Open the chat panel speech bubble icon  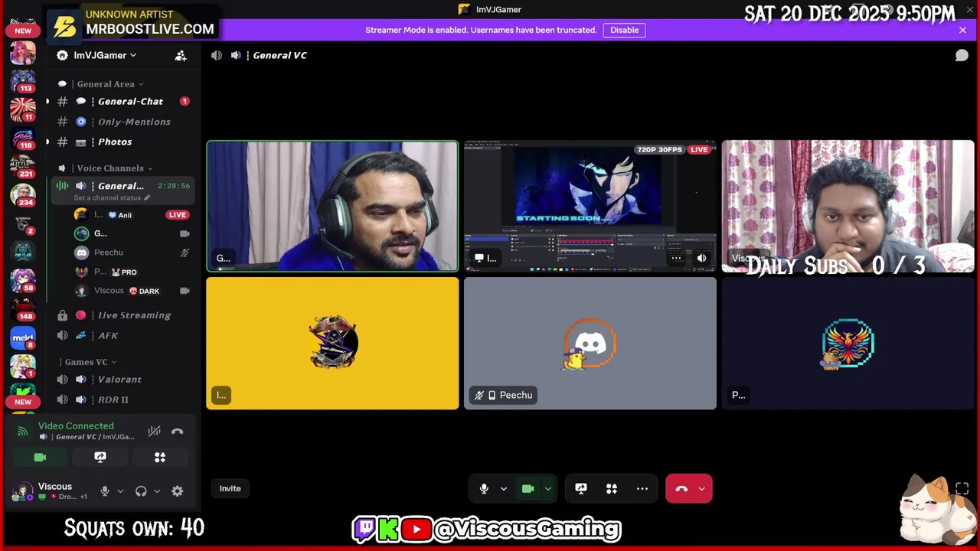click(962, 55)
